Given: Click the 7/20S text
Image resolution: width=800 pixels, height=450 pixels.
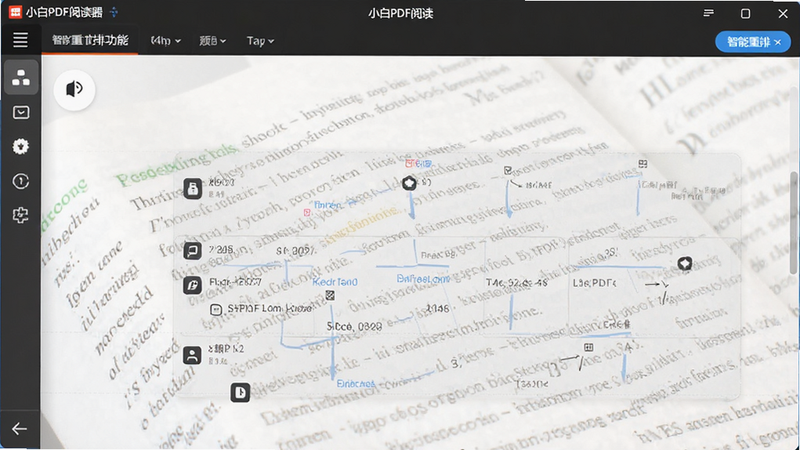Looking at the screenshot, I should point(221,249).
